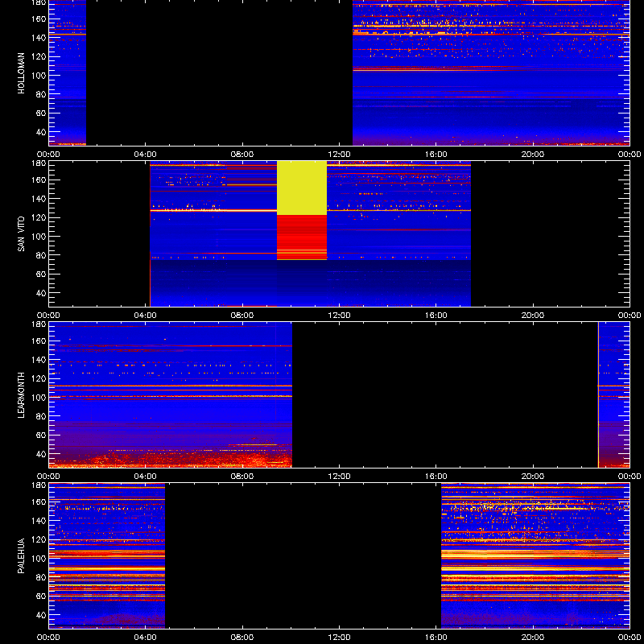Click the HOLLOMAN station label
644x644 pixels.
pos(22,73)
